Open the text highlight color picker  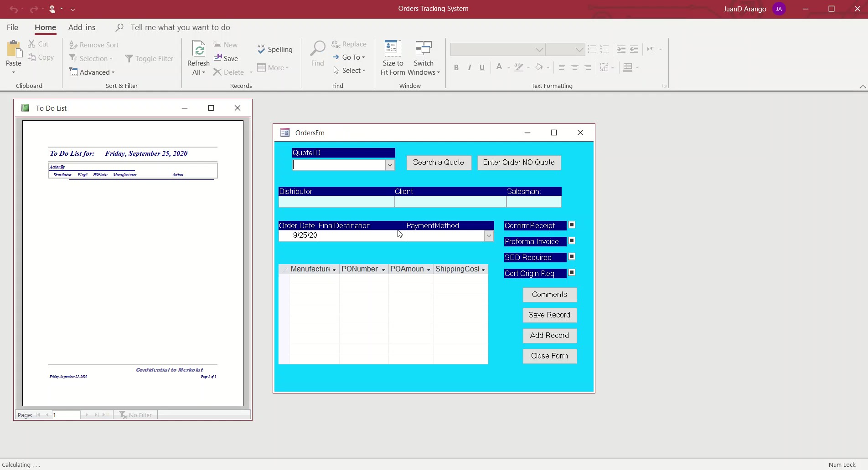click(528, 67)
